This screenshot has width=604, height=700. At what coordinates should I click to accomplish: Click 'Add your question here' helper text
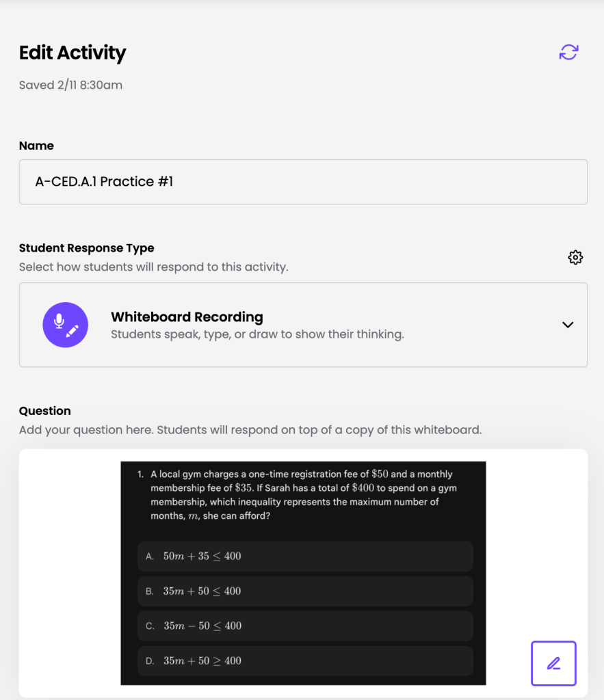(250, 430)
